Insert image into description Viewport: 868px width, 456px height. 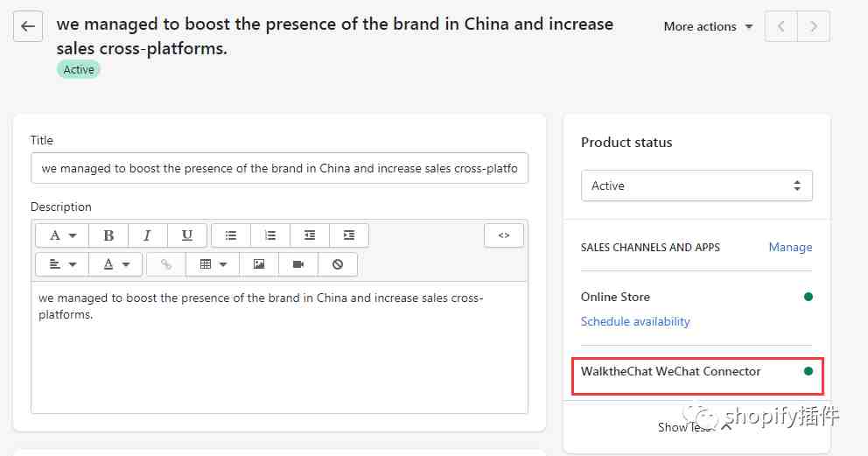(258, 264)
